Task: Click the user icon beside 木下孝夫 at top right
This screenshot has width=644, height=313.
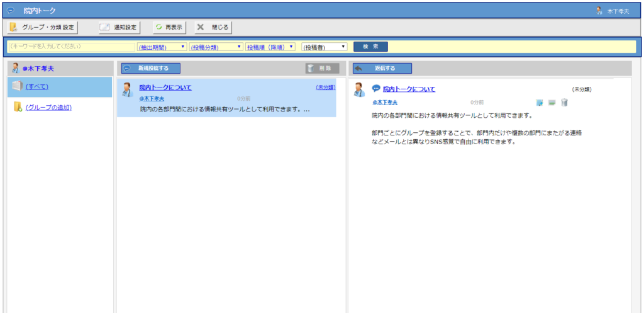Action: coord(599,11)
